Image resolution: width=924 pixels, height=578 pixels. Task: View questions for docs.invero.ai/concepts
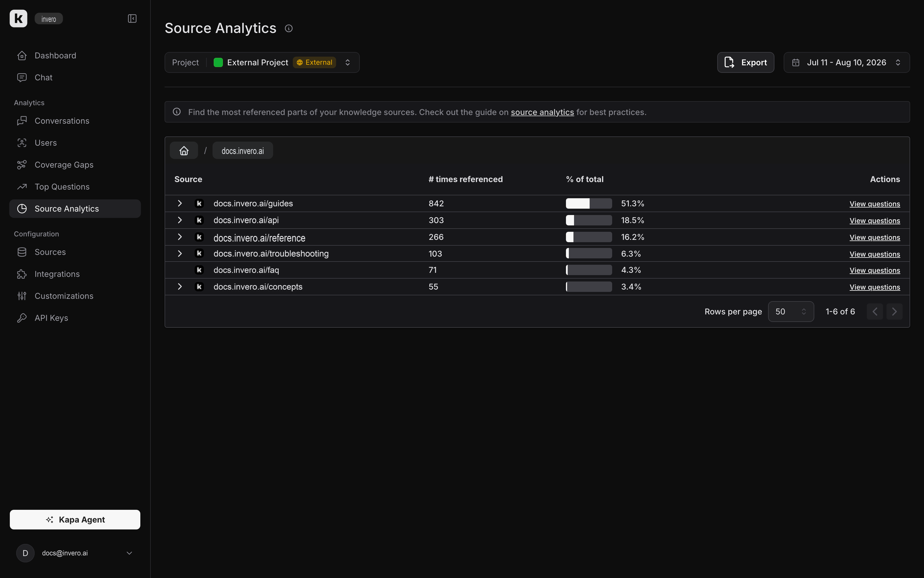click(874, 287)
